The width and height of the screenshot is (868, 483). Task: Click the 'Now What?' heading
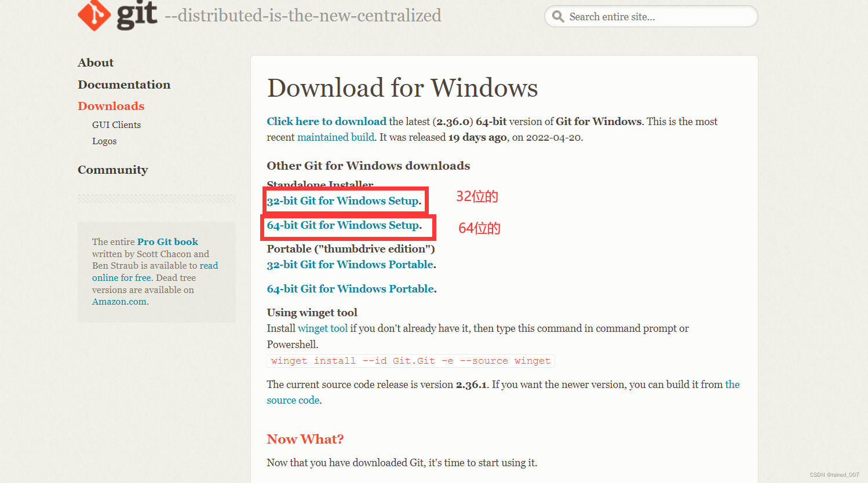point(305,439)
